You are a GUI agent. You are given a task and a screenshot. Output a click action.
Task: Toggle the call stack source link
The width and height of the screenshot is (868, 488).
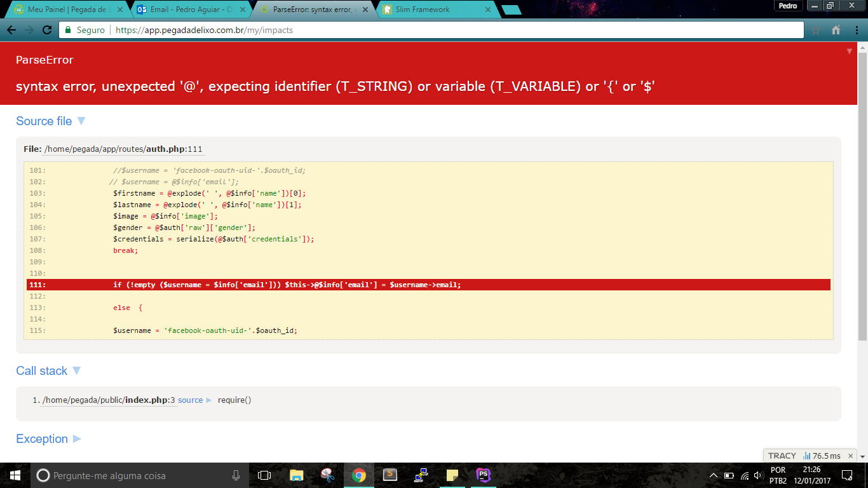194,400
